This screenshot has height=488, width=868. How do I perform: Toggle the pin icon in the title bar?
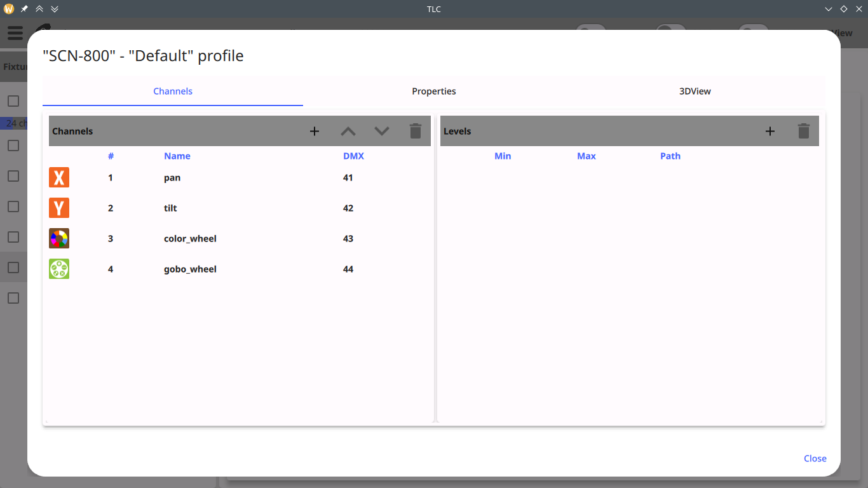(x=24, y=9)
